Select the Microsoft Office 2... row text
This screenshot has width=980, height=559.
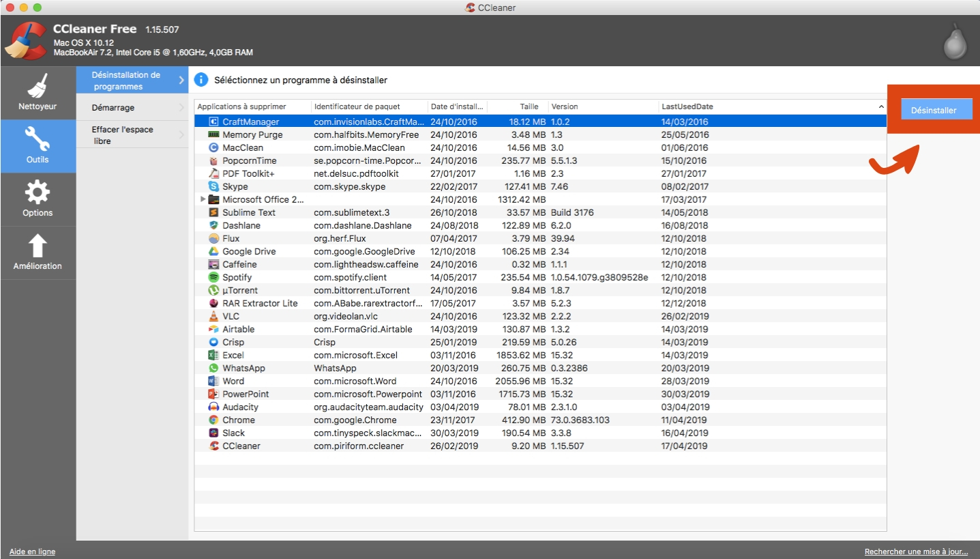263,199
